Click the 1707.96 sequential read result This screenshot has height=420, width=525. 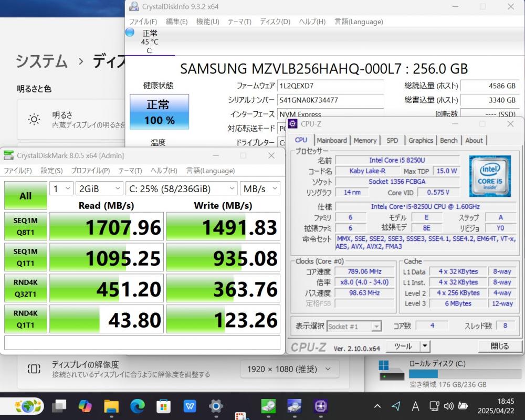point(107,226)
